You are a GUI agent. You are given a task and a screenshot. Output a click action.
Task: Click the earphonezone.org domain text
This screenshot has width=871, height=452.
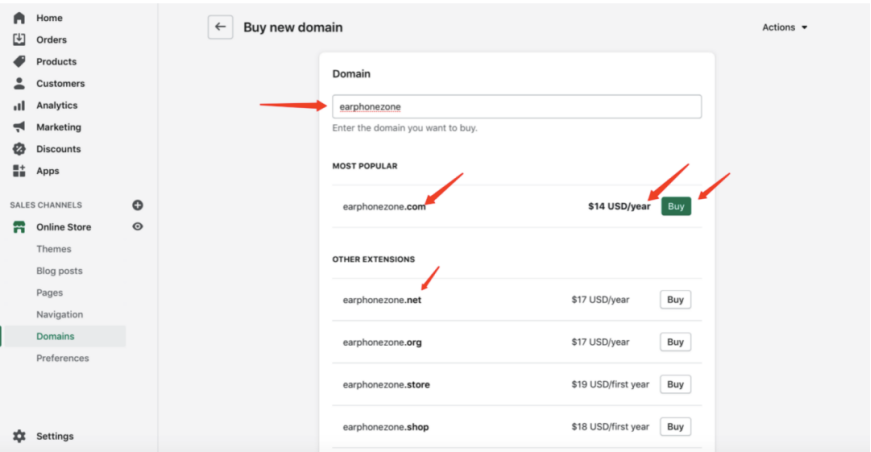pos(382,342)
